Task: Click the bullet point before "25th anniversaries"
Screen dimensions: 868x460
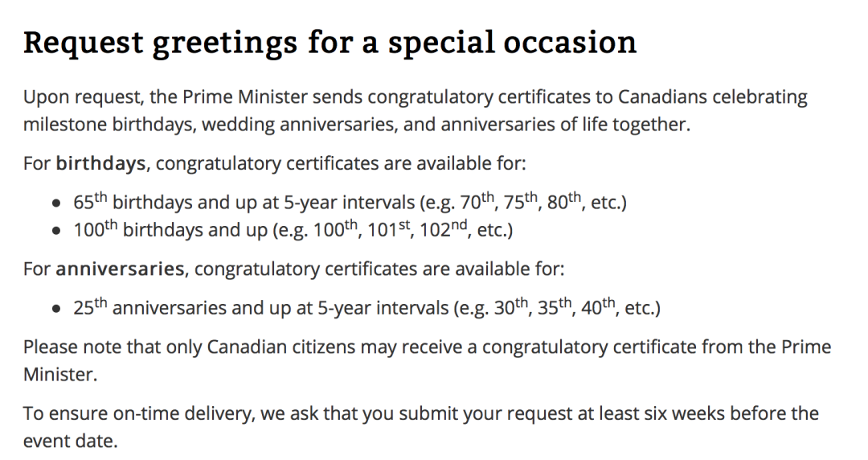Action: pos(56,309)
